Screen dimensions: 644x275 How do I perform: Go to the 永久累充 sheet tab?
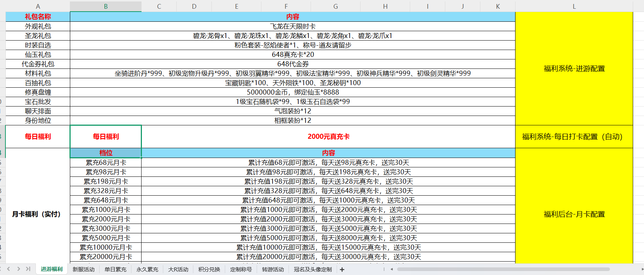(147, 270)
